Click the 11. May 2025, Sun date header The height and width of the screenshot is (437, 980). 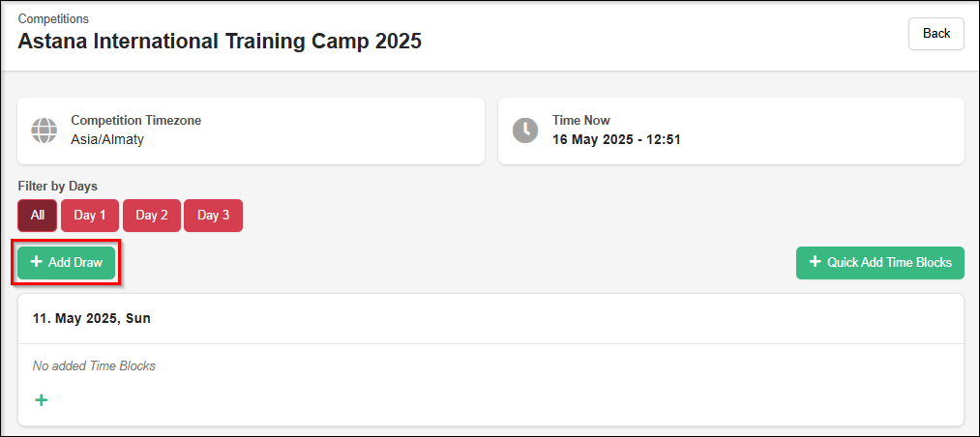(92, 318)
